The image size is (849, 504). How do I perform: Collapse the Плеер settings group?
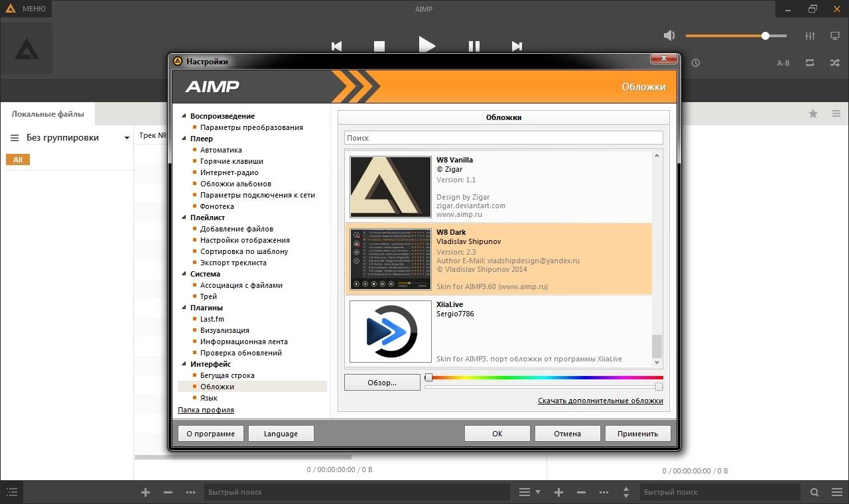point(184,139)
